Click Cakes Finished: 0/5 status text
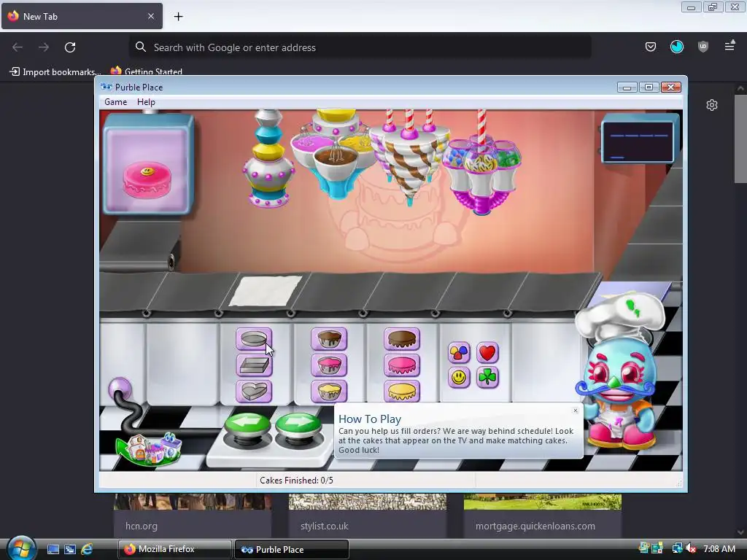747x560 pixels. [296, 480]
